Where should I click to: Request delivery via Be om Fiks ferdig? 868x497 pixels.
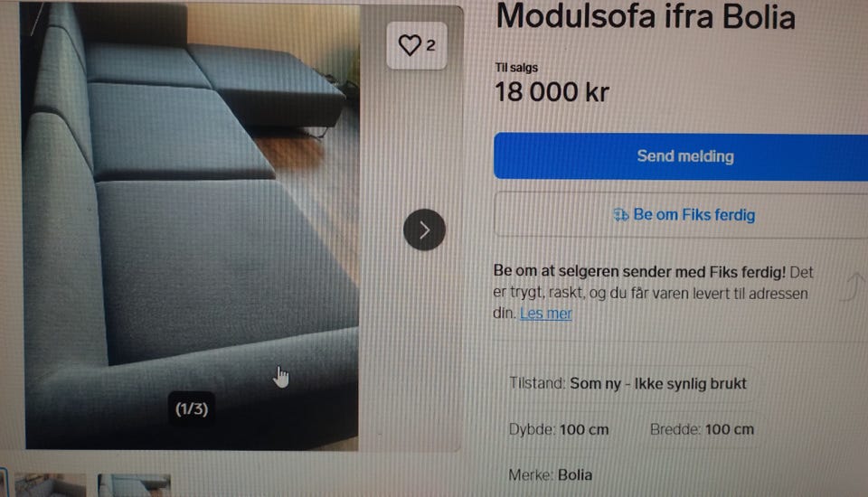coord(681,215)
